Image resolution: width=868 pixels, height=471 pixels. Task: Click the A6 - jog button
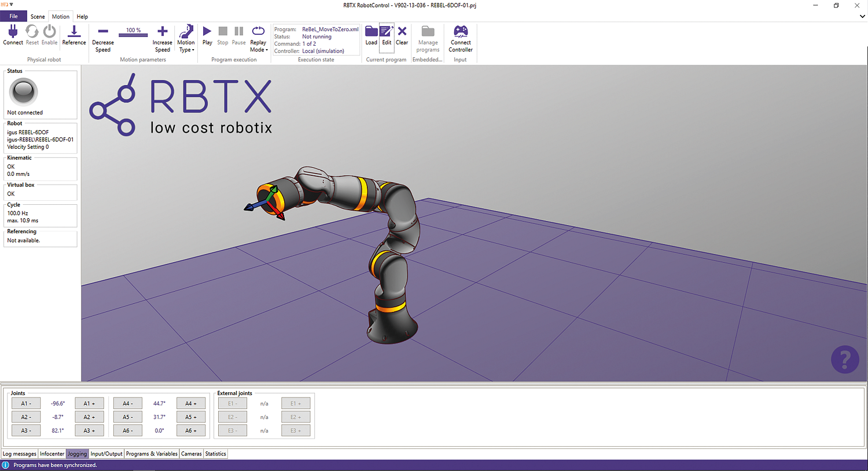click(x=128, y=430)
